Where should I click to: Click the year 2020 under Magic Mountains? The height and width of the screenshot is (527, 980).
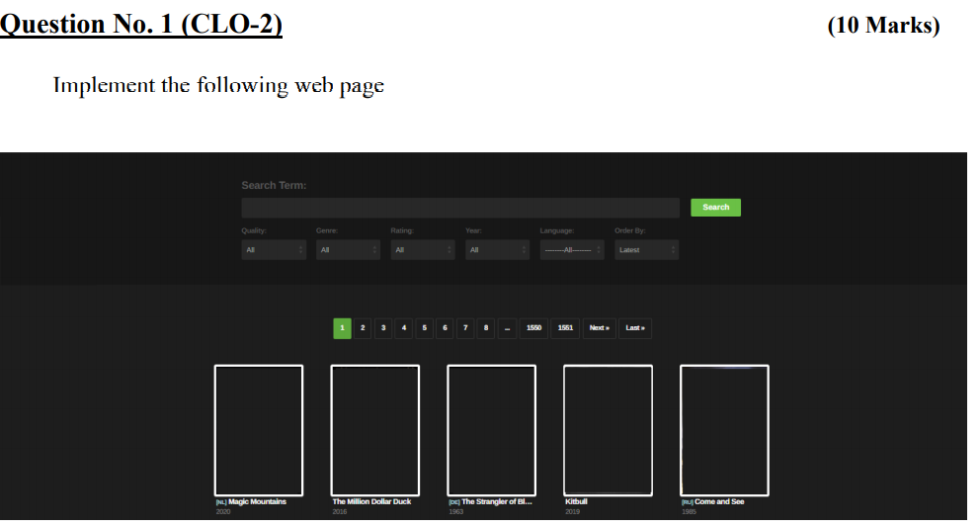(x=223, y=512)
